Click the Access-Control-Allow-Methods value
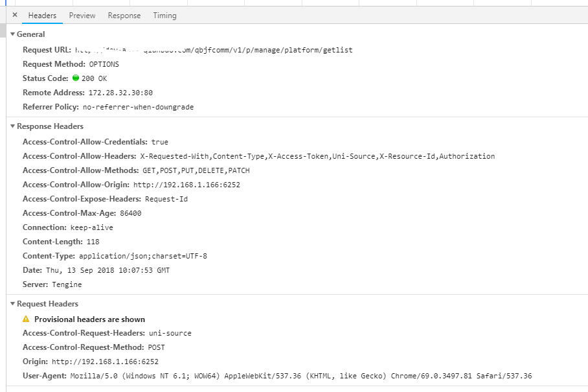Image resolution: width=588 pixels, height=392 pixels. click(x=196, y=170)
